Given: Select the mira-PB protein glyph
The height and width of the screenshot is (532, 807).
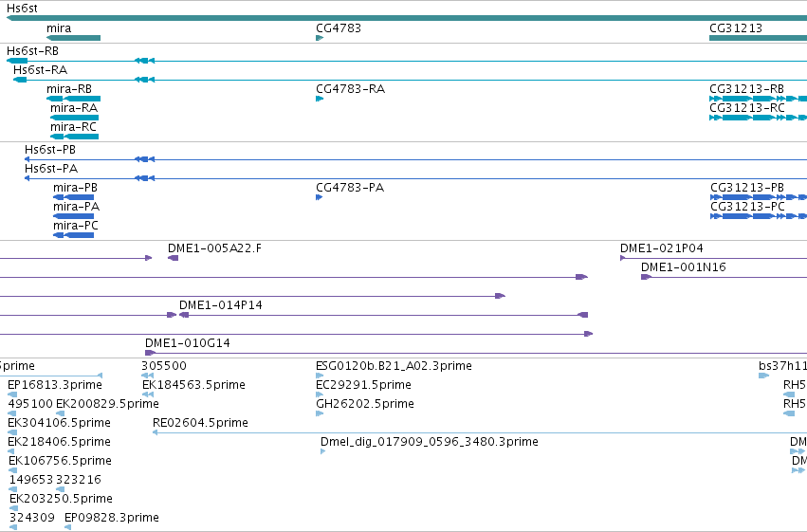Looking at the screenshot, I should click(x=74, y=197).
